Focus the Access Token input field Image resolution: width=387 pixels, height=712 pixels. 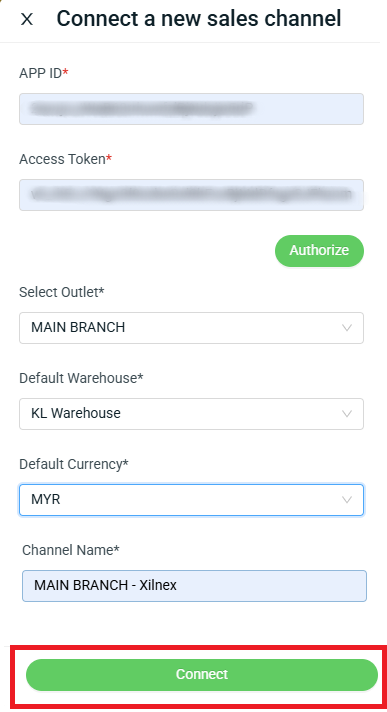191,195
